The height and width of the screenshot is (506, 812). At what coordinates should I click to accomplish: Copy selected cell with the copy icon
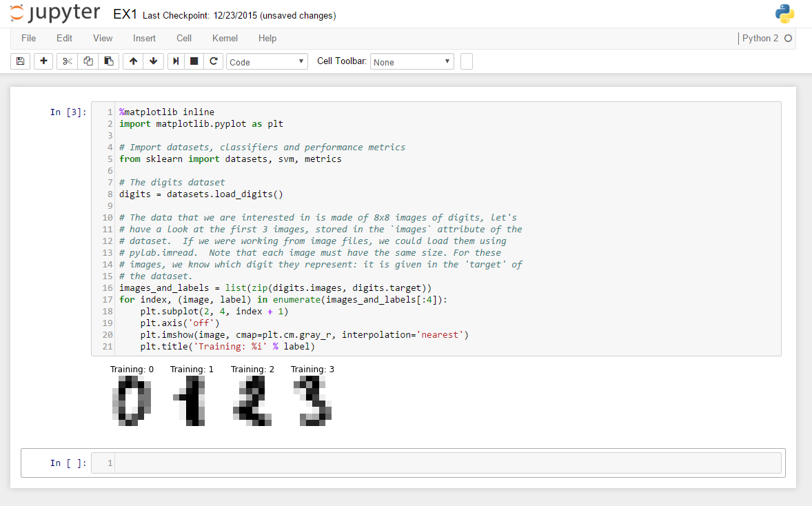pos(88,61)
